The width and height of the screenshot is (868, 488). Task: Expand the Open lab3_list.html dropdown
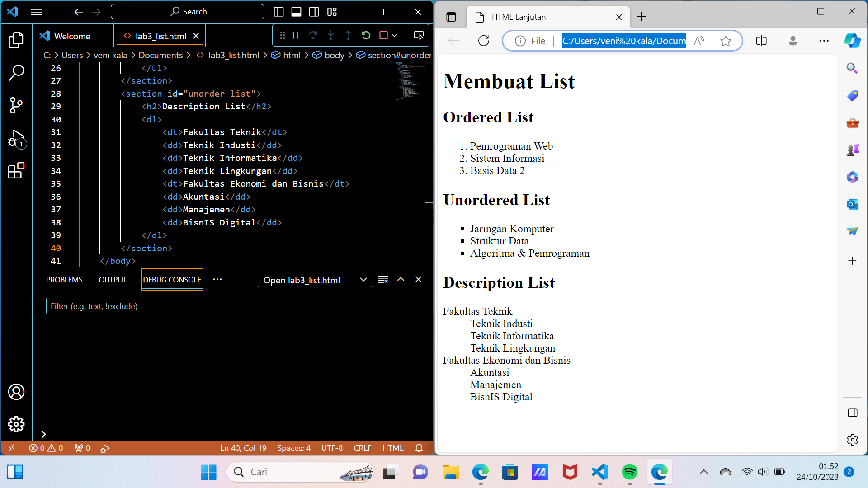363,279
